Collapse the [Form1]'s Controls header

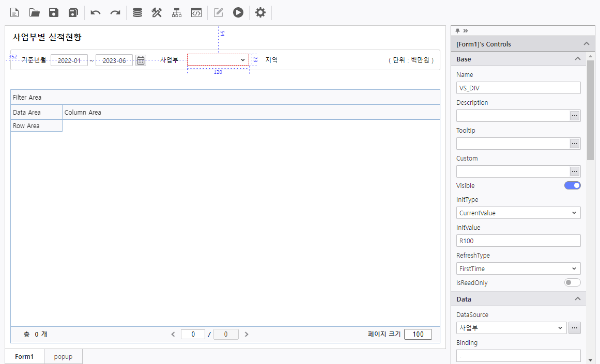pos(586,44)
